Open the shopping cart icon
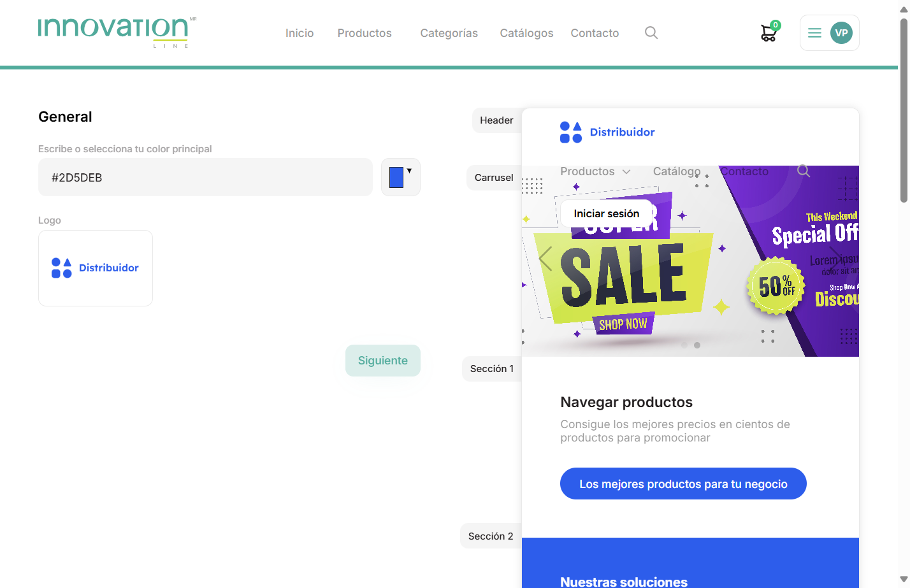This screenshot has width=910, height=588. [769, 32]
